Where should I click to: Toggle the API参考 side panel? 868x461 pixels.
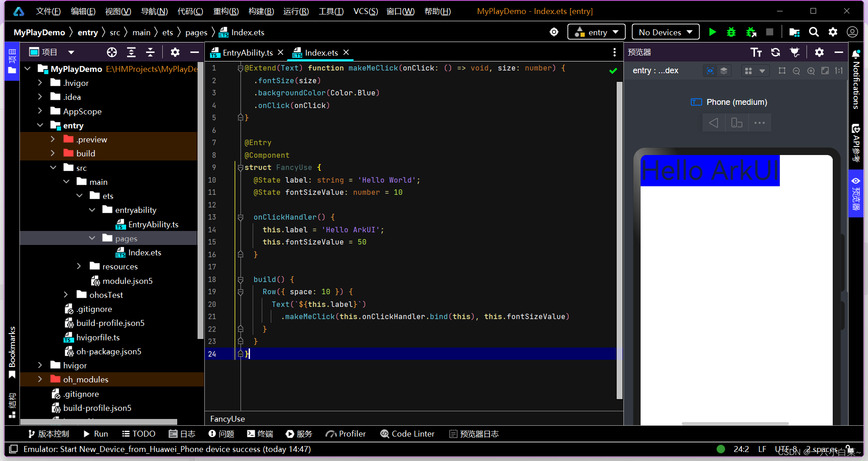pyautogui.click(x=856, y=142)
